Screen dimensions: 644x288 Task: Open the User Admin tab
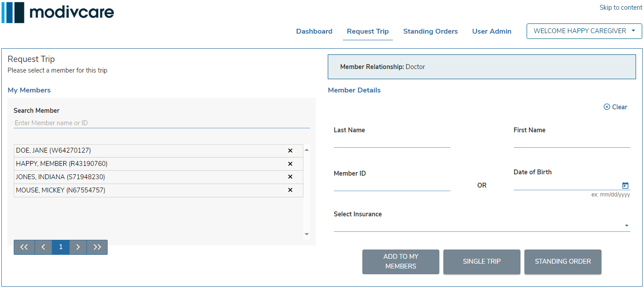[492, 31]
